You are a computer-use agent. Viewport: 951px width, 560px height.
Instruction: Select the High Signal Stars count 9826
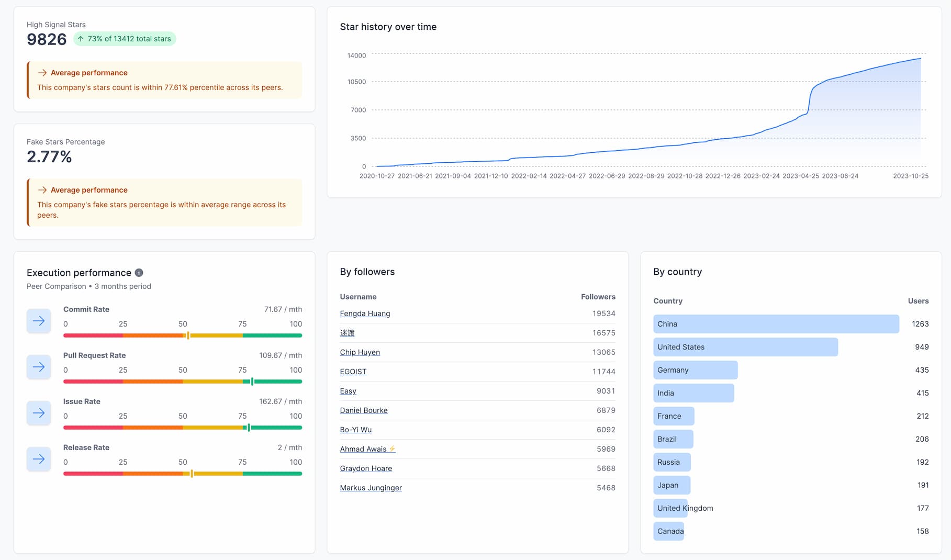(46, 39)
